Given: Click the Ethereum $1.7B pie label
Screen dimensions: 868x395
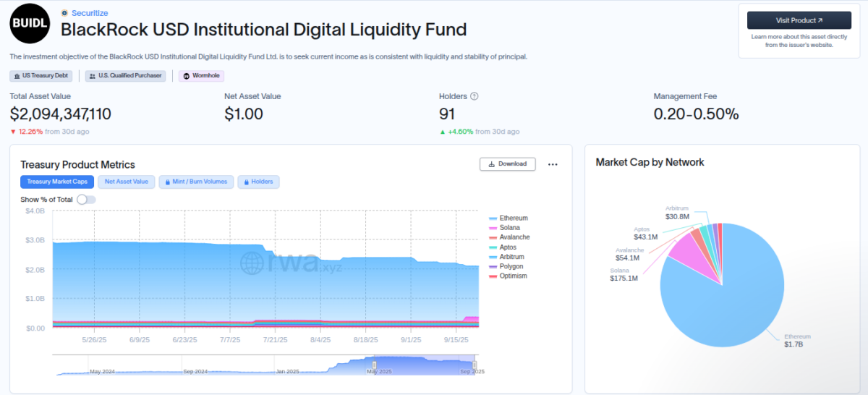Looking at the screenshot, I should coord(797,340).
